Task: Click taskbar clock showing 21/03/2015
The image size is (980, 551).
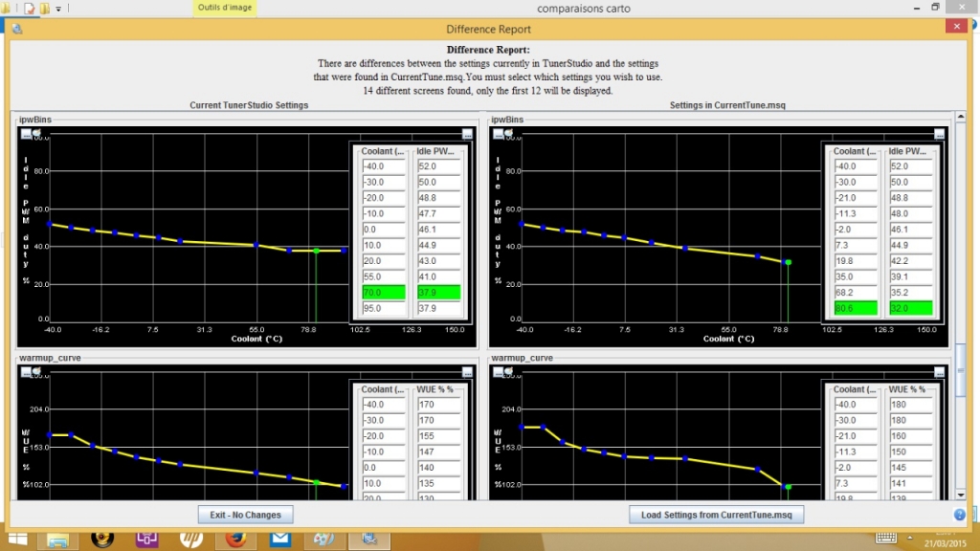Action: point(945,540)
